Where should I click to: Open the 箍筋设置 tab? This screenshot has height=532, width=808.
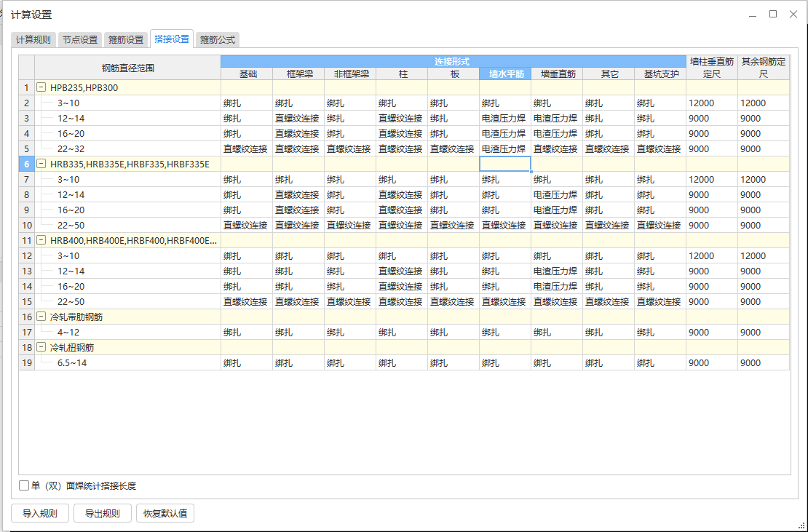click(126, 39)
